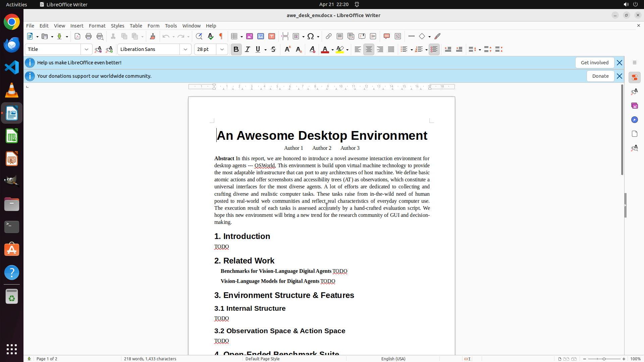The height and width of the screenshot is (362, 644).
Task: Open the Navigator sidebar panel
Action: pyautogui.click(x=634, y=120)
